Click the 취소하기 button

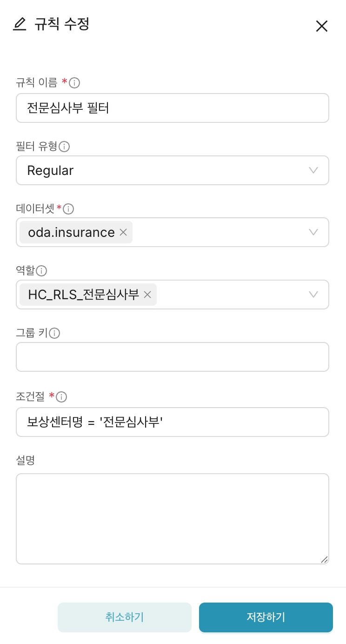coord(125,617)
